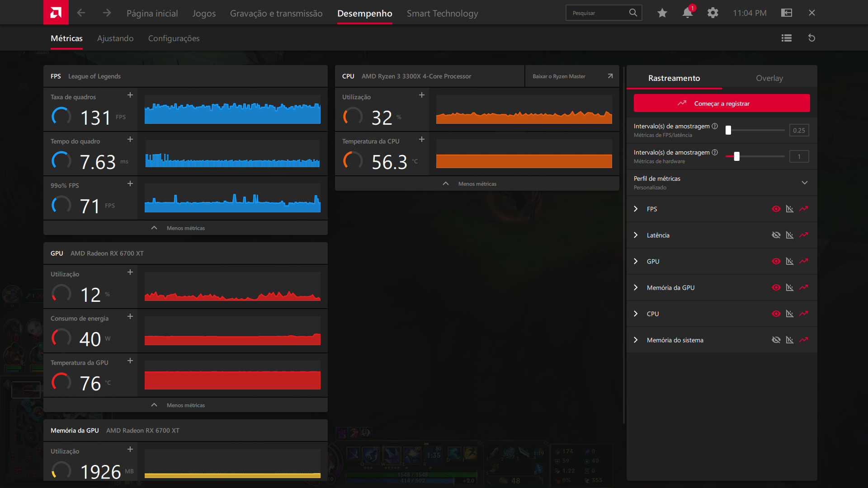This screenshot has height=488, width=868.
Task: Add Temperatura da GPU metric with plus
Action: (x=130, y=361)
